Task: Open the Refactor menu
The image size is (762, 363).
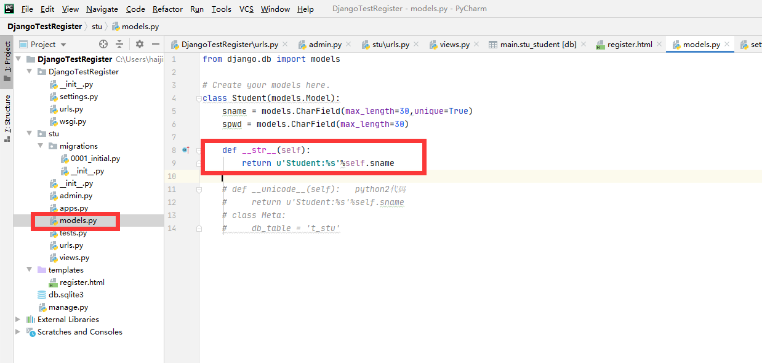Action: click(x=167, y=9)
